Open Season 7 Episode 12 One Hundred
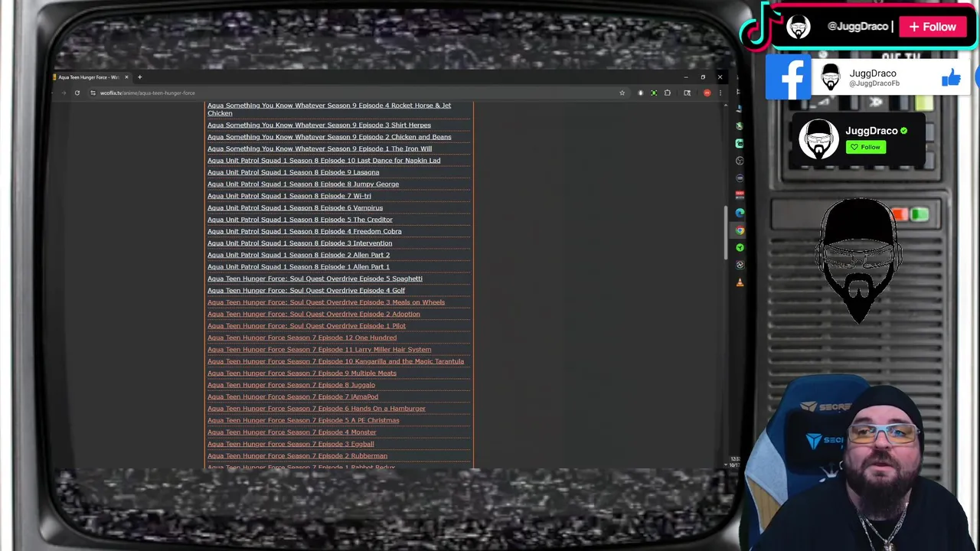This screenshot has width=980, height=551. [x=302, y=337]
